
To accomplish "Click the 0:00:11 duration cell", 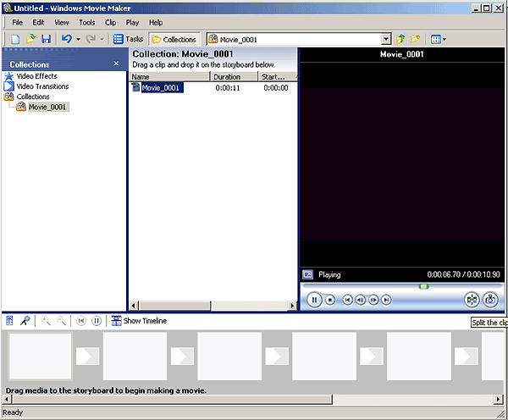I will pyautogui.click(x=228, y=88).
